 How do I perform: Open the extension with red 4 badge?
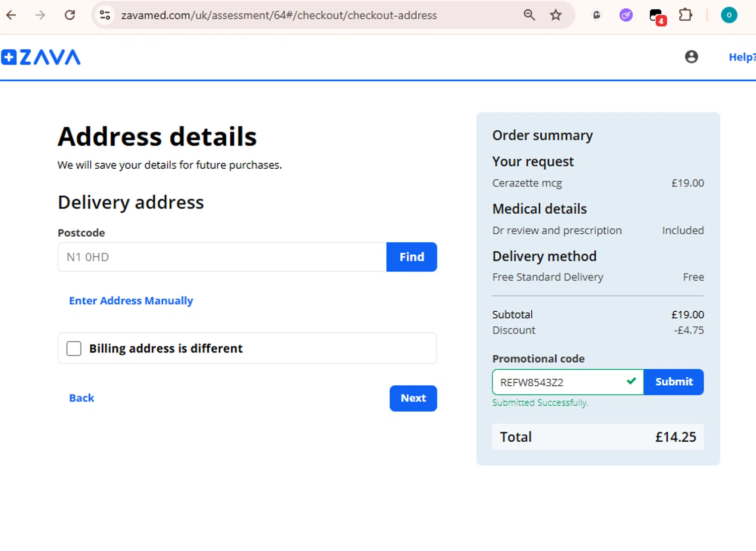pyautogui.click(x=657, y=16)
